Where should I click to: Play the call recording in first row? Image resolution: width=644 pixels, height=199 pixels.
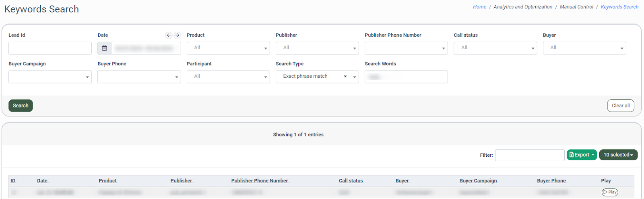609,192
